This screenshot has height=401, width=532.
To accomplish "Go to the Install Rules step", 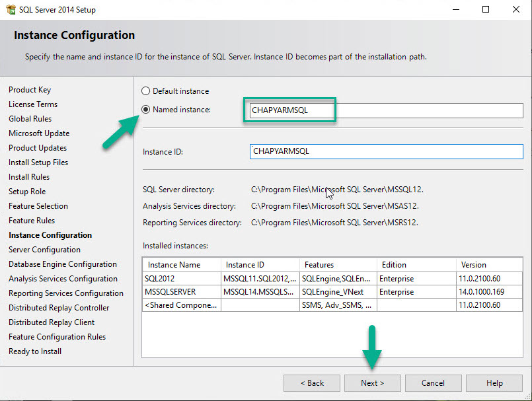I will [x=29, y=177].
